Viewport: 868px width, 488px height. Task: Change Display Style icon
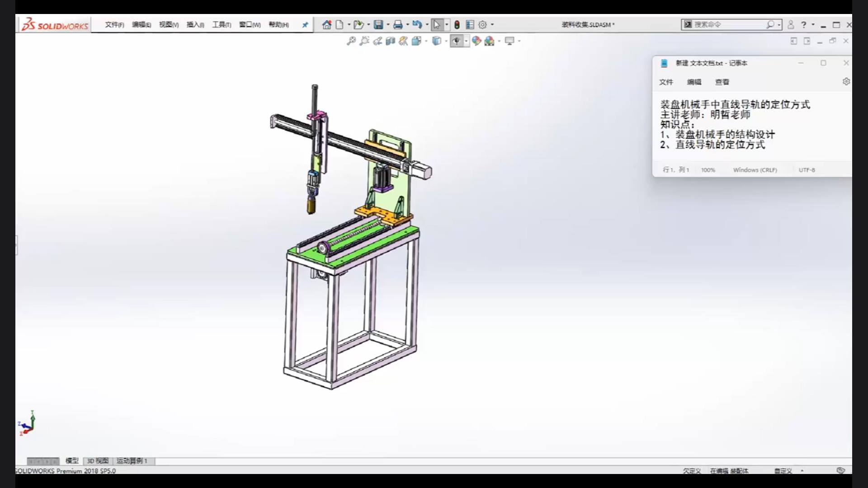pos(436,41)
